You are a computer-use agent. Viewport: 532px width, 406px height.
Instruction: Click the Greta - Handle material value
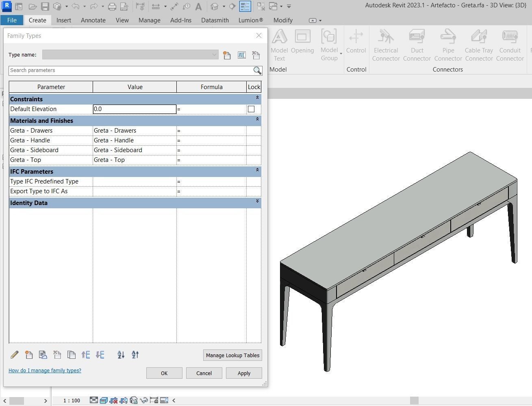point(135,140)
